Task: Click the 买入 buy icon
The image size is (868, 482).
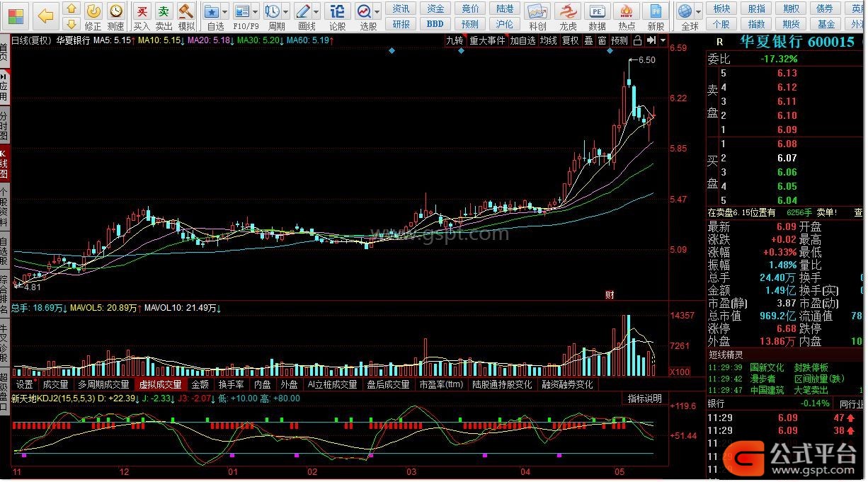Action: 142,16
